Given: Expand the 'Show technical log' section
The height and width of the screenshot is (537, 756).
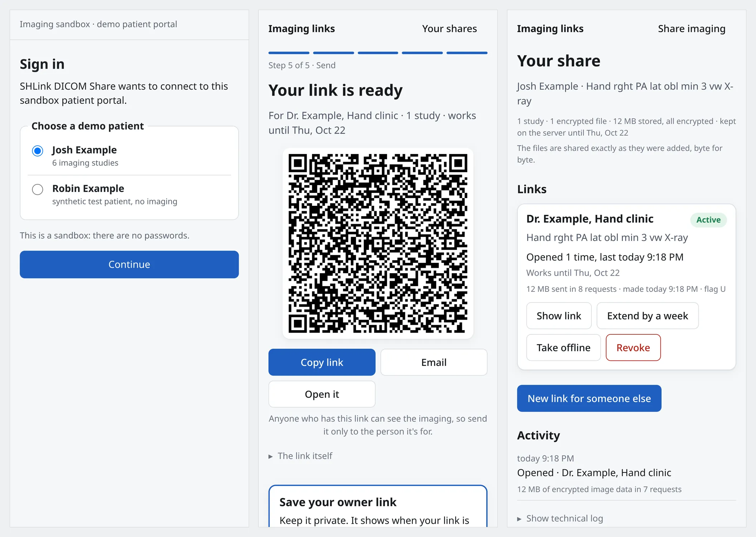Looking at the screenshot, I should pyautogui.click(x=560, y=518).
